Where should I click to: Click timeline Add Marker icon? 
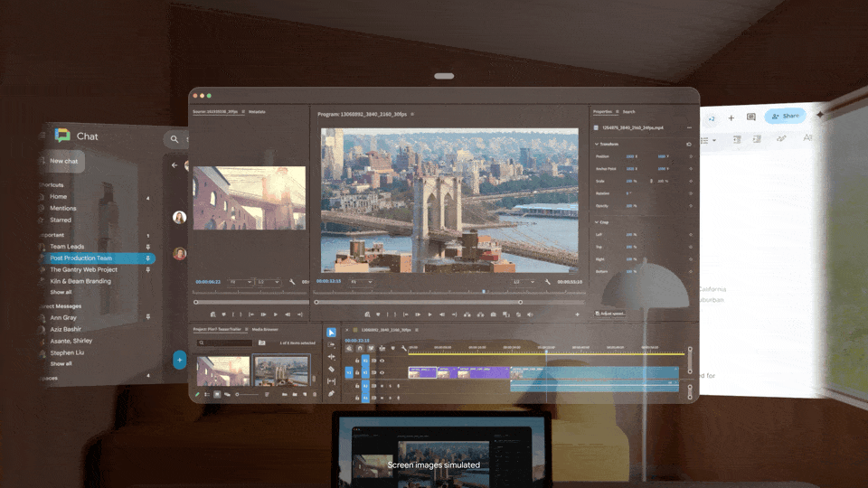point(393,348)
